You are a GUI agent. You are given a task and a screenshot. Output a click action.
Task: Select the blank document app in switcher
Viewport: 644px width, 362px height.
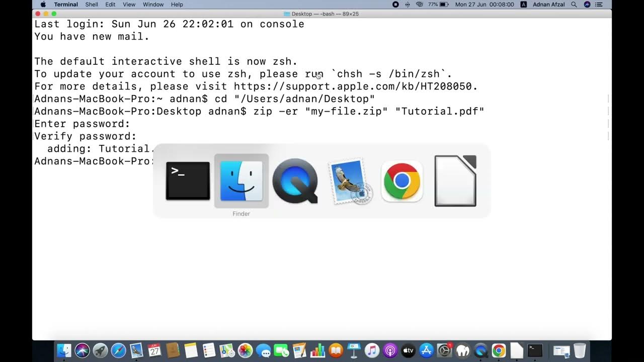tap(455, 181)
